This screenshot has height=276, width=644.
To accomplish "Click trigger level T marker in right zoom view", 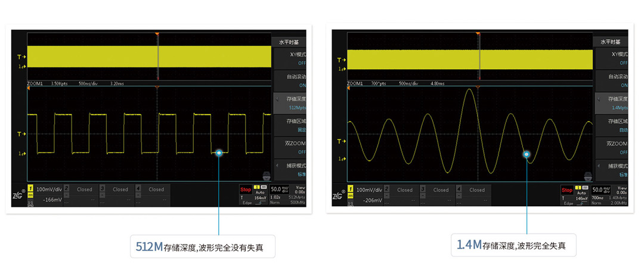I will point(342,141).
